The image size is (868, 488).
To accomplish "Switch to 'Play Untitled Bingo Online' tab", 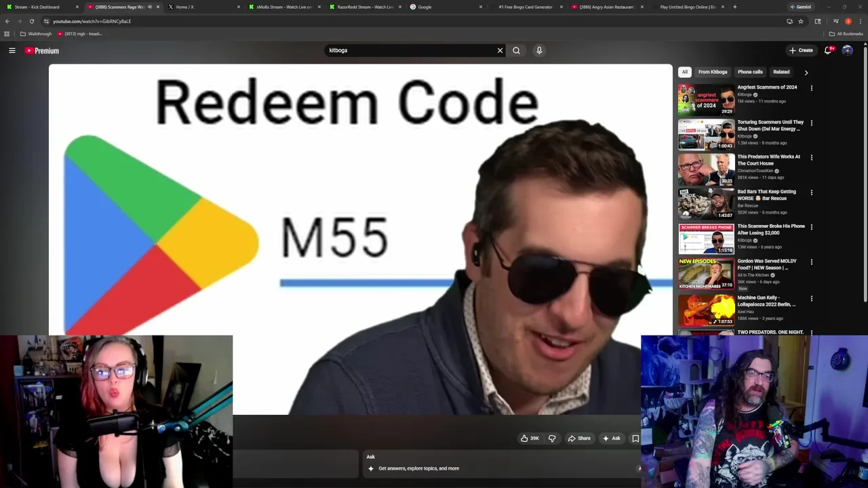I will [x=687, y=7].
